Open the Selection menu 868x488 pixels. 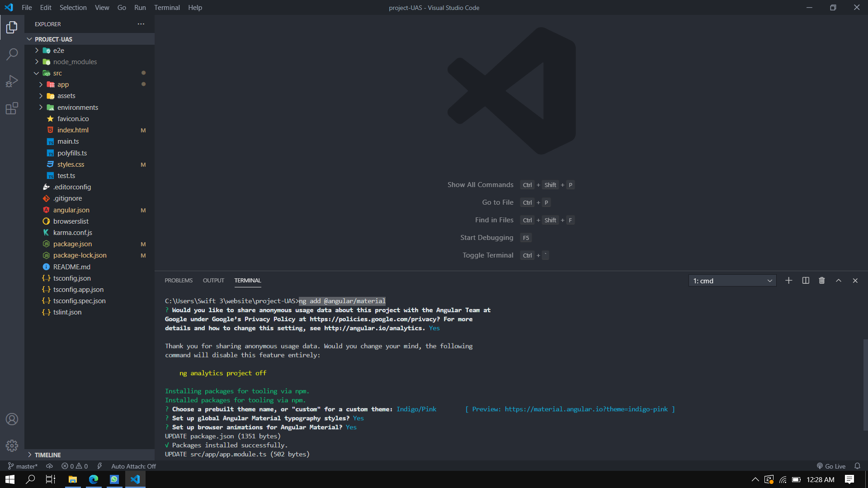(73, 8)
